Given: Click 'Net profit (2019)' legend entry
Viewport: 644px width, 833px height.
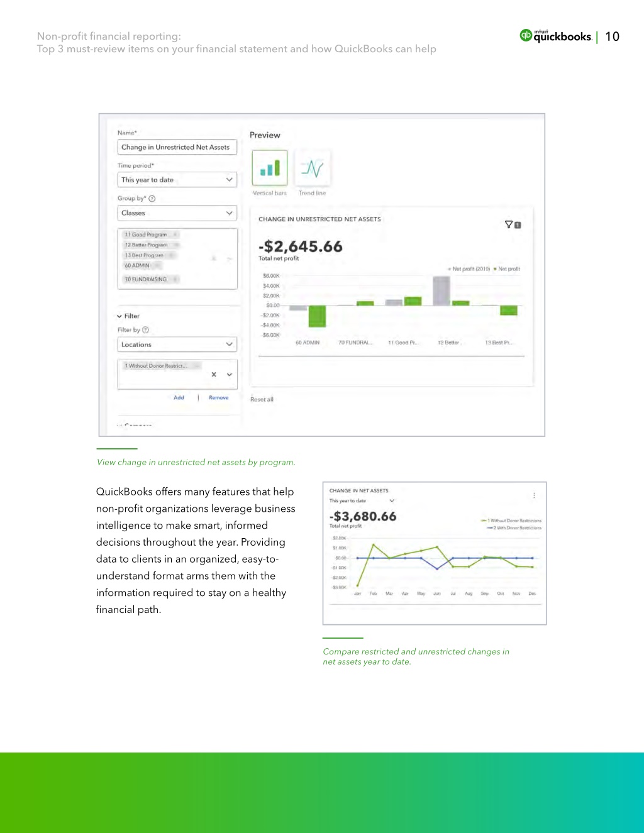Looking at the screenshot, I should (469, 269).
